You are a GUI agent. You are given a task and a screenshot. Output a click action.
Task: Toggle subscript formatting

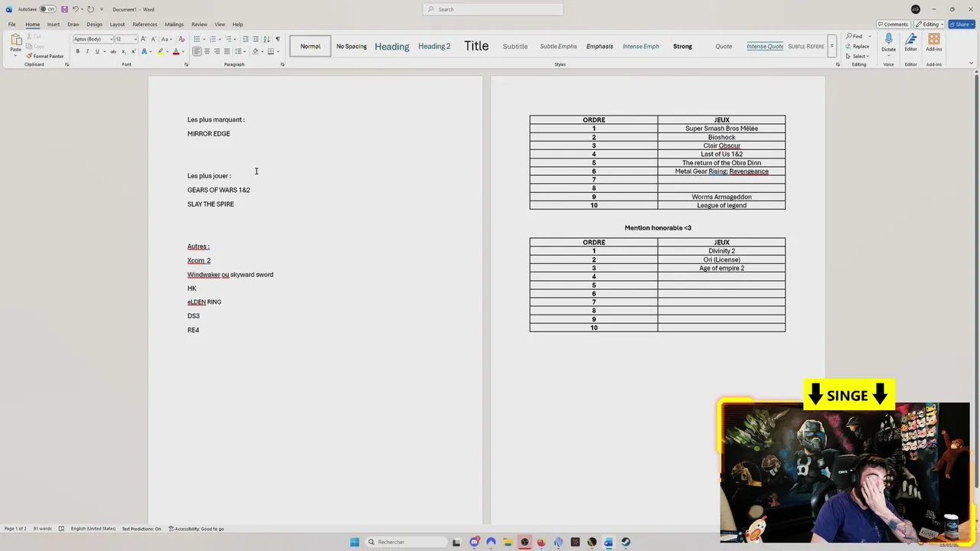coord(123,51)
